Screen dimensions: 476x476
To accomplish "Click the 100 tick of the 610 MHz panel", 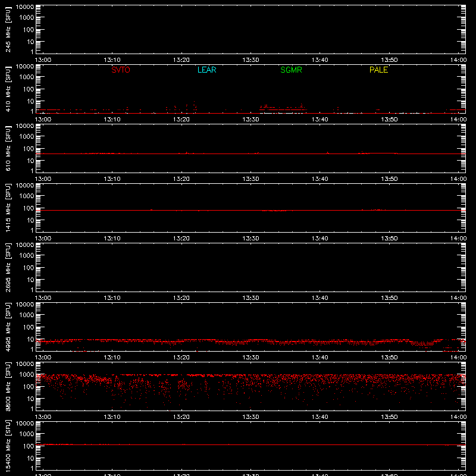I will (29, 149).
